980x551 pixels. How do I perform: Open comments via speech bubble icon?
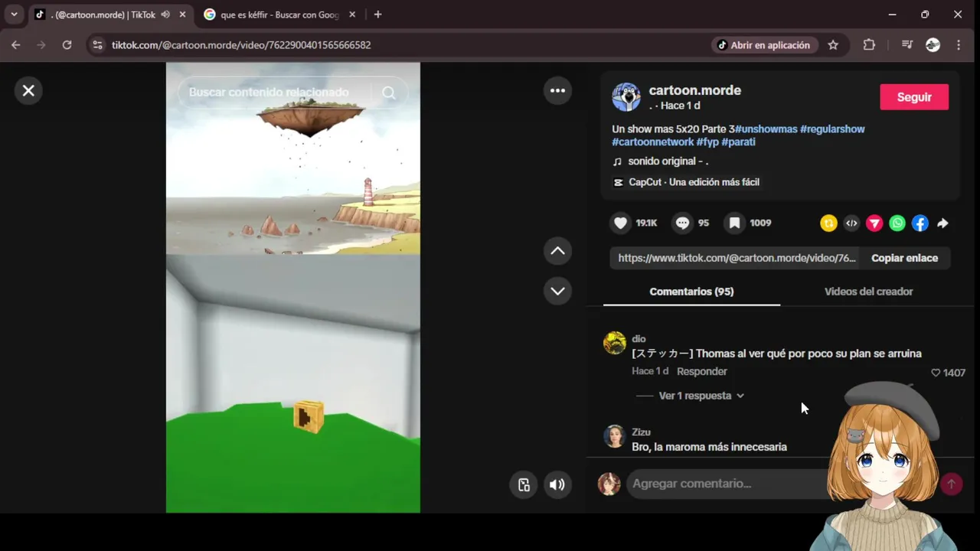(x=682, y=223)
